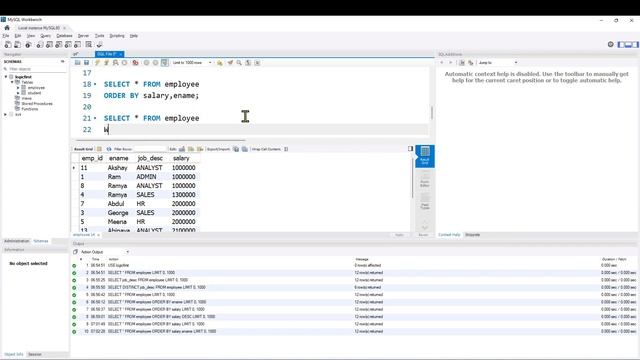Open the Scripting menu
Screen dimensions: 640x360
click(x=117, y=36)
